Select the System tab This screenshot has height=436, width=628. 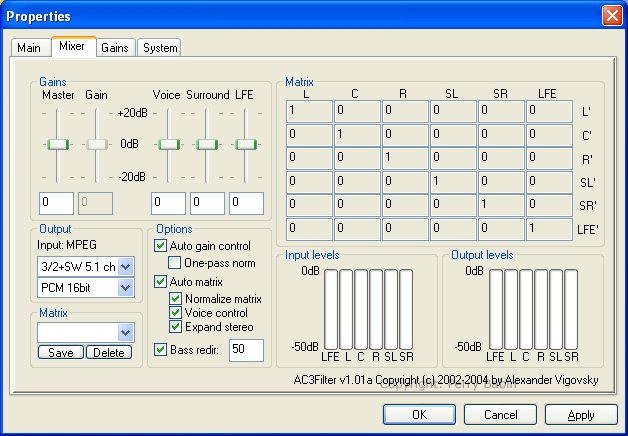pos(159,48)
